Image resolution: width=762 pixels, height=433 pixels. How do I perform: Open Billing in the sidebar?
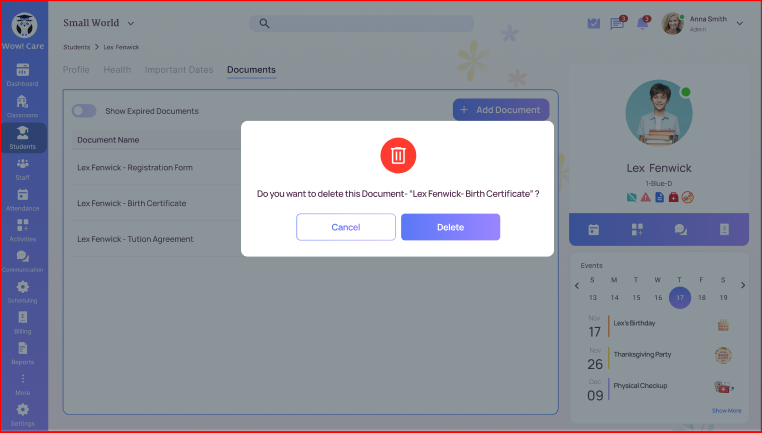(x=22, y=321)
